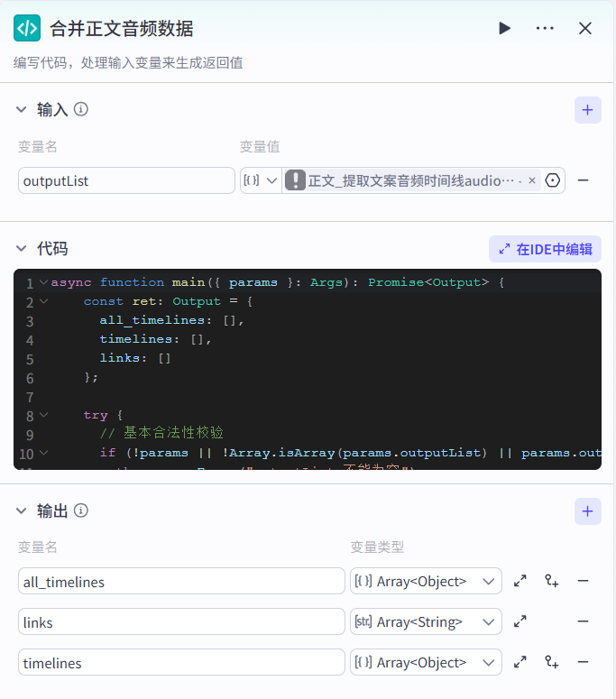Add a new output variable
The height and width of the screenshot is (699, 616).
coord(587,511)
